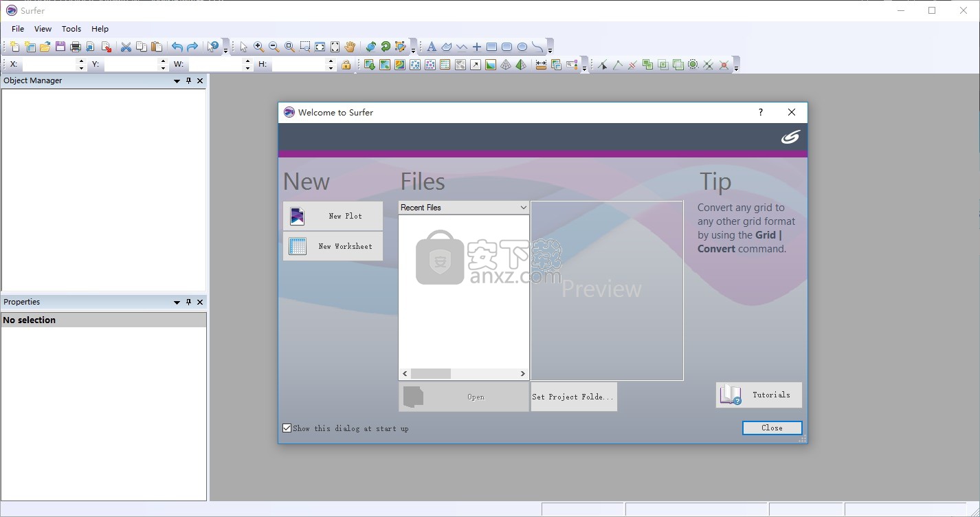Open the Help menu
This screenshot has width=980, height=517.
100,29
